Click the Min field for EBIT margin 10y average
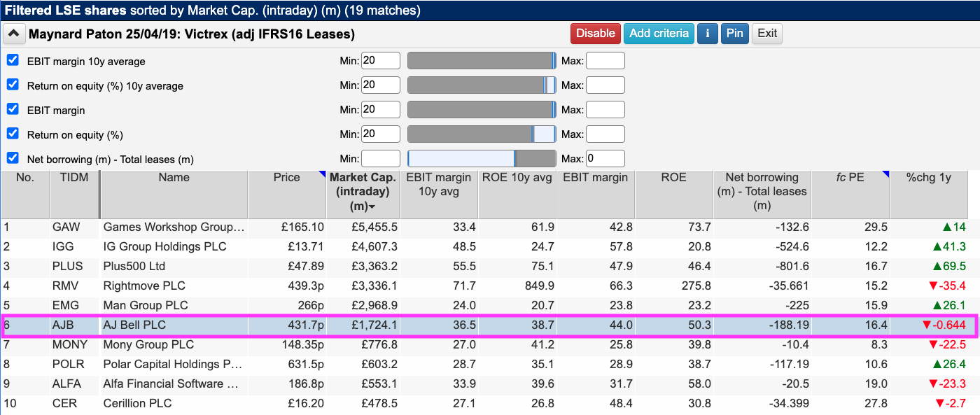The image size is (980, 415). (380, 61)
